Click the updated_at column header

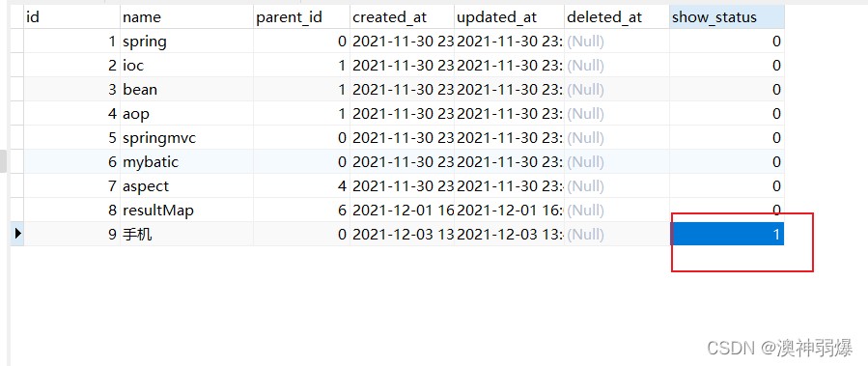[509, 17]
